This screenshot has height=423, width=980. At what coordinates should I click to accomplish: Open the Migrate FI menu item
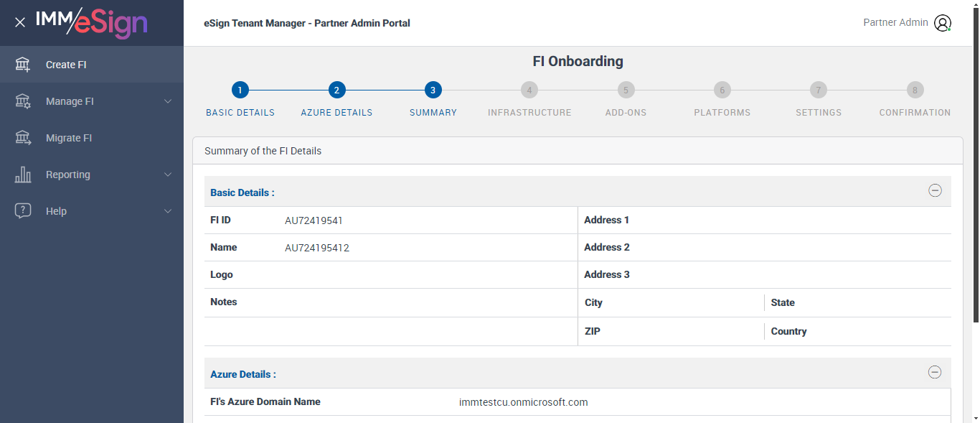pos(69,138)
